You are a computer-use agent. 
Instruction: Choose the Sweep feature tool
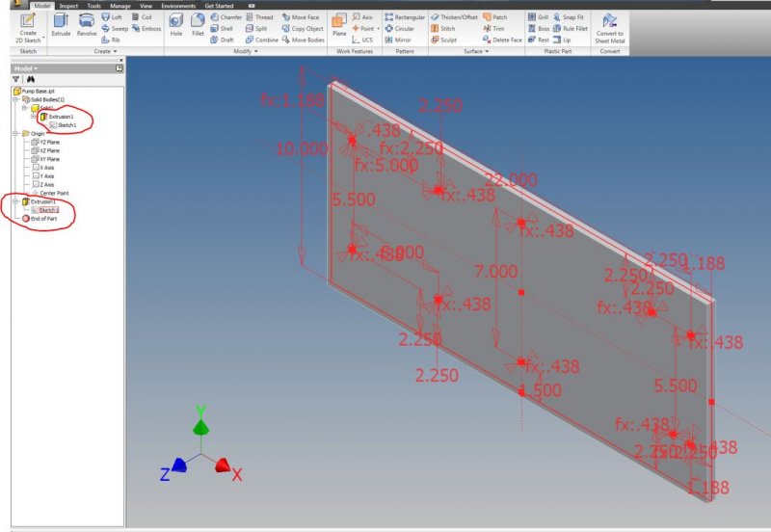point(115,29)
